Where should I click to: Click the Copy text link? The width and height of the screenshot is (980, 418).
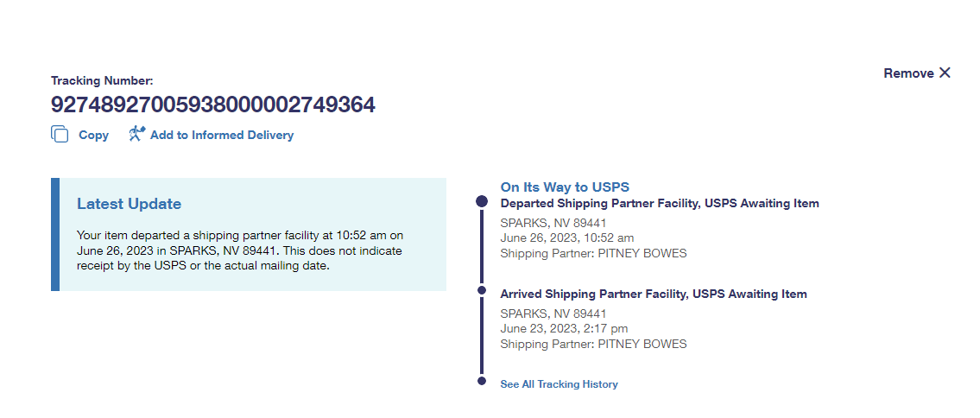(x=93, y=136)
